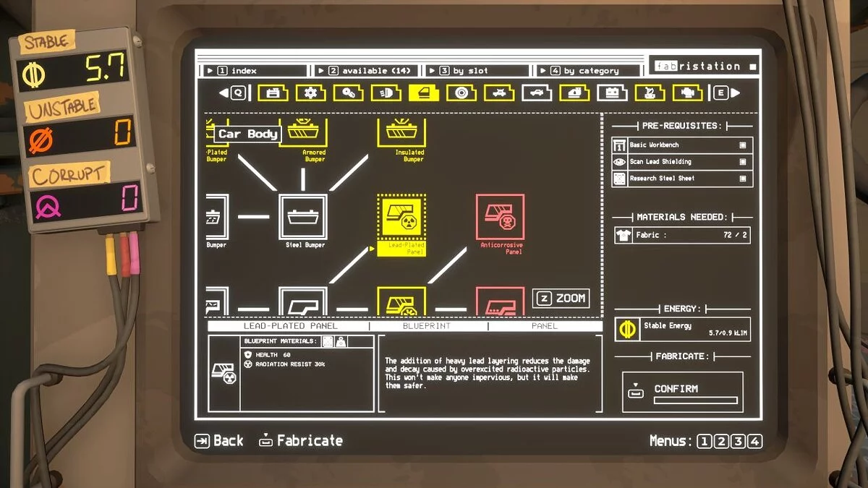Click the Fabric shirt material icon

(624, 235)
